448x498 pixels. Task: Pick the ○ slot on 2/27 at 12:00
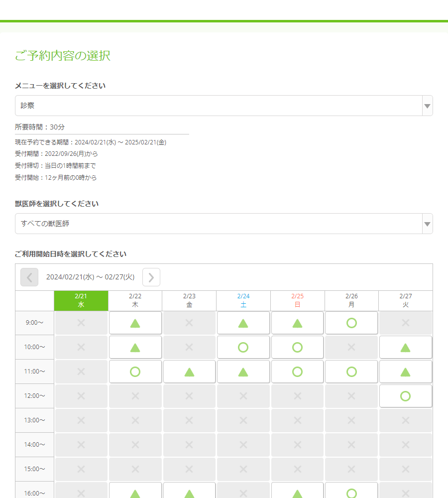pos(406,396)
